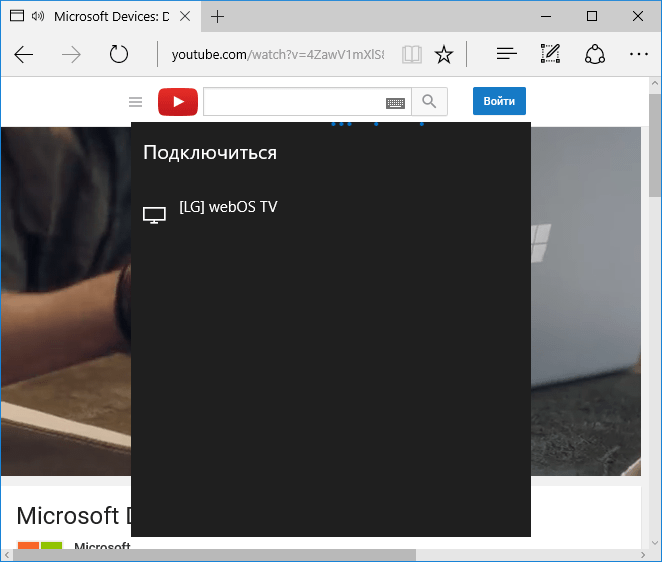Image resolution: width=662 pixels, height=562 pixels.
Task: Refresh the YouTube page
Action: (x=119, y=54)
